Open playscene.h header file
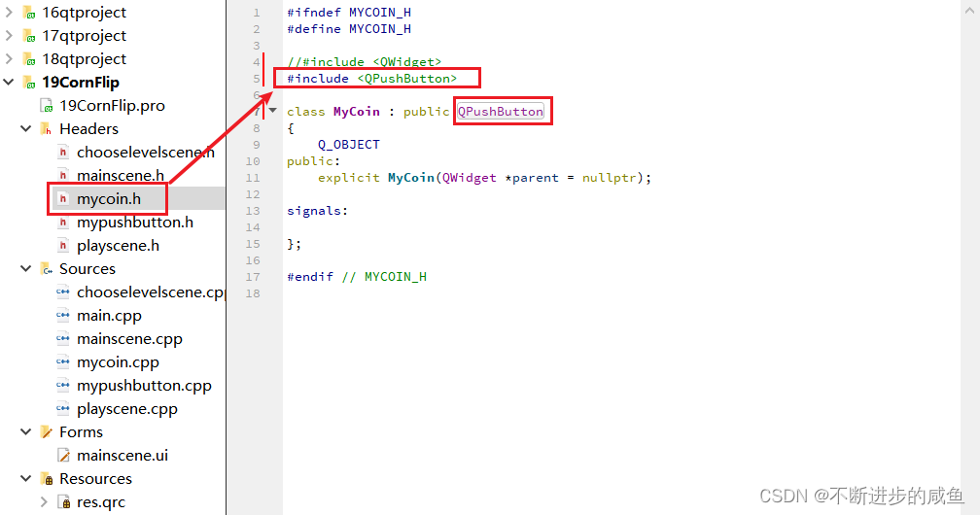980x515 pixels. [x=119, y=246]
